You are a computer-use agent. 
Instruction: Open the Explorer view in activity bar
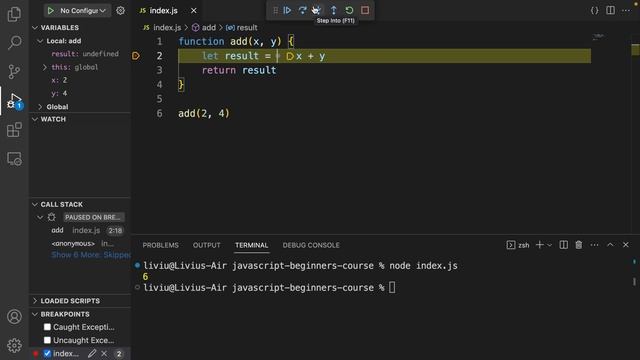pyautogui.click(x=14, y=14)
